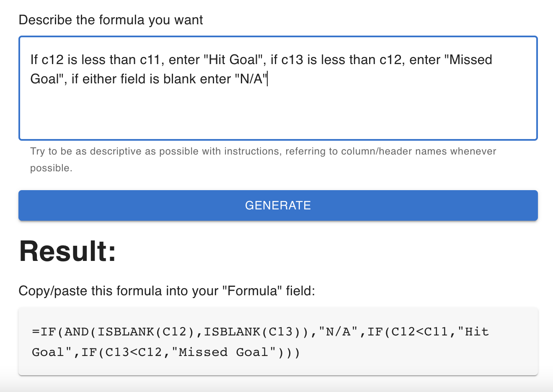Viewport: 553px width, 392px height.
Task: Place cursor after "N/A" in the description
Action: pos(268,79)
